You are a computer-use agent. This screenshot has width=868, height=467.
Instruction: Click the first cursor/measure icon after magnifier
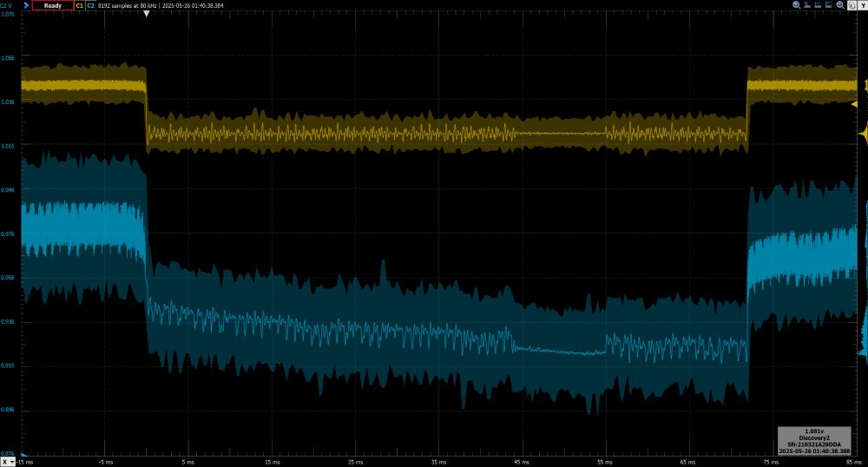tap(807, 5)
